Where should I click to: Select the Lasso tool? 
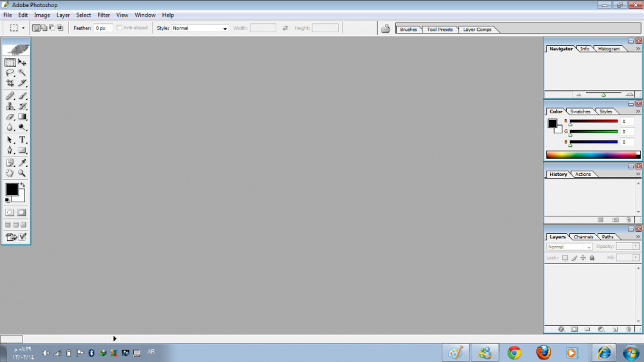tap(10, 73)
